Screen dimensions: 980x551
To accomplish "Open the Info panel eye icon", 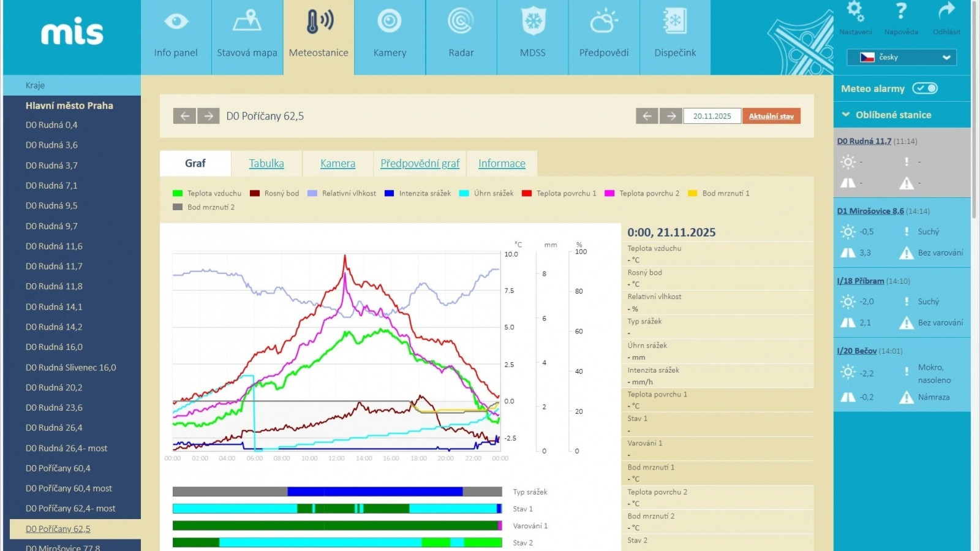I will pyautogui.click(x=176, y=22).
